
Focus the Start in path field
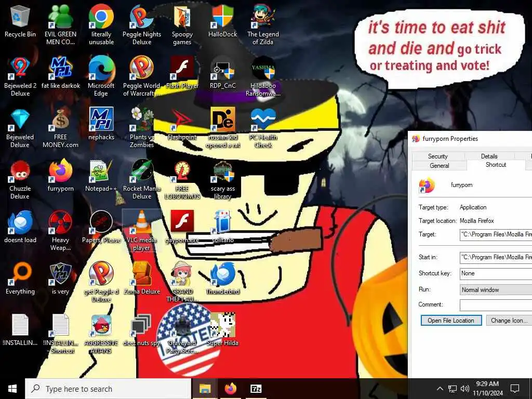click(x=496, y=257)
